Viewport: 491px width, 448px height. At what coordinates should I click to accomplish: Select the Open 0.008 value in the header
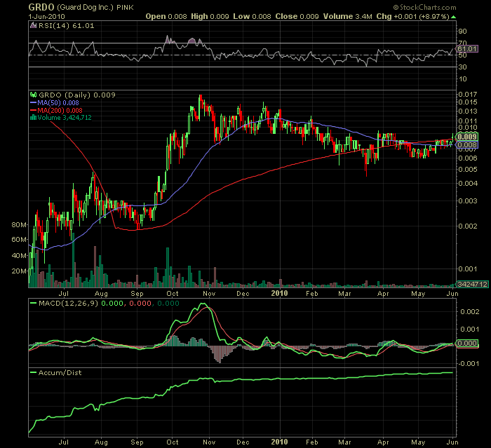[x=166, y=17]
